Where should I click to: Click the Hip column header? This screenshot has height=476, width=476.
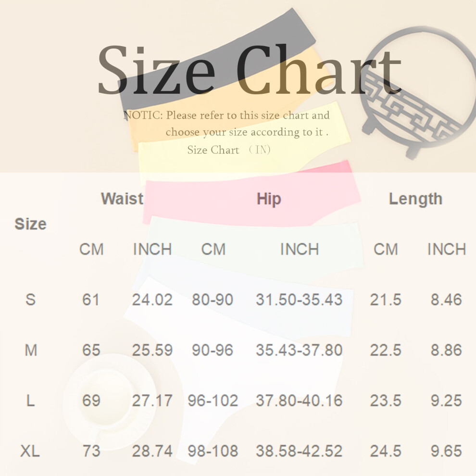click(269, 199)
